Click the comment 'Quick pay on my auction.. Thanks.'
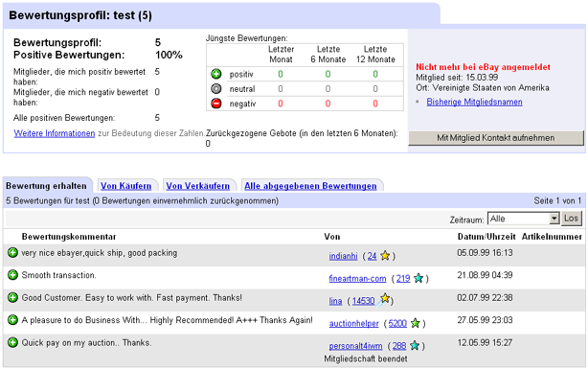 click(x=86, y=343)
